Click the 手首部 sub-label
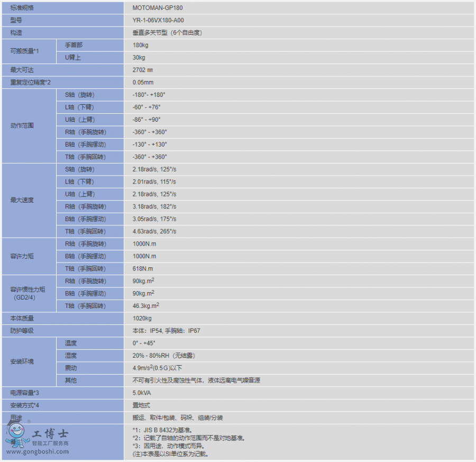Screen dimensions: 476x462 click(74, 46)
